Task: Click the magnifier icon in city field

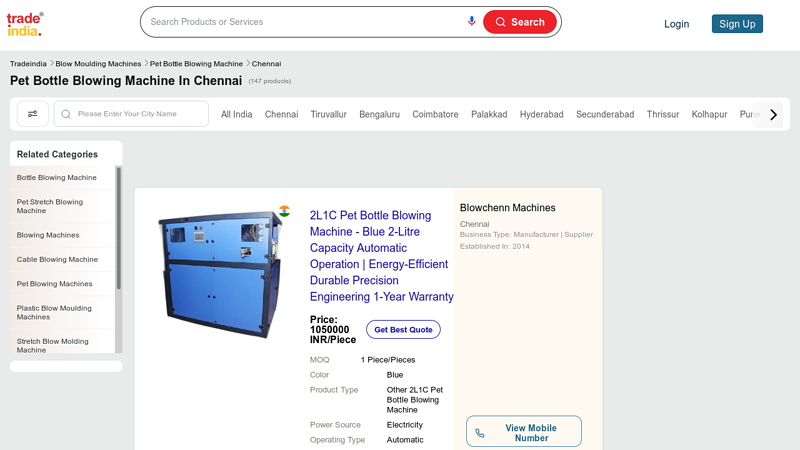Action: click(x=66, y=114)
